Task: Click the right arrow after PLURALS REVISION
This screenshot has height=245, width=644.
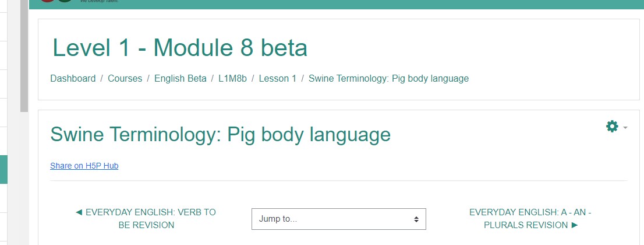Action: [575, 225]
